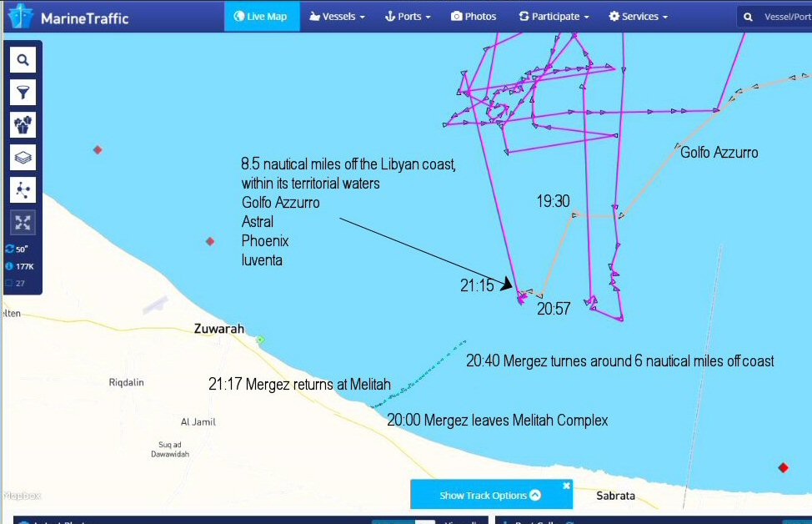Expand the Services dropdown menu
This screenshot has width=812, height=524.
(x=638, y=17)
